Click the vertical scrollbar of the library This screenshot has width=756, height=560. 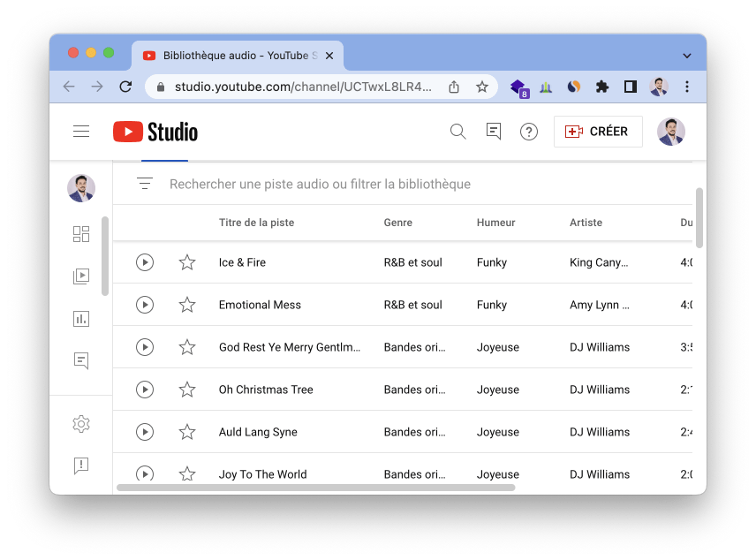699,218
